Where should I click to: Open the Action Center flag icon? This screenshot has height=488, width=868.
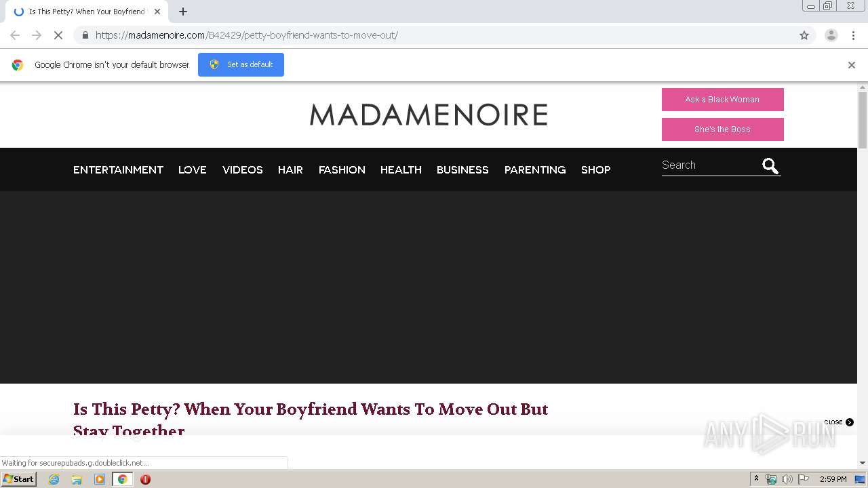[x=804, y=479]
